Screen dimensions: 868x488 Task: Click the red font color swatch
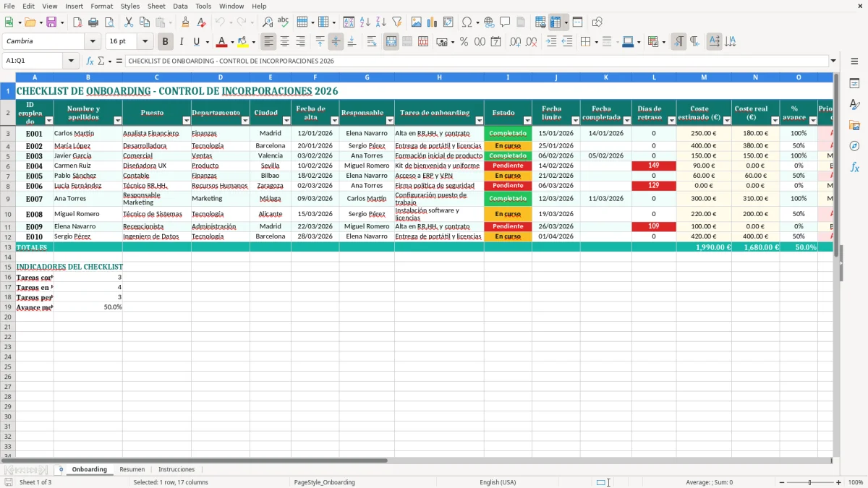point(221,42)
